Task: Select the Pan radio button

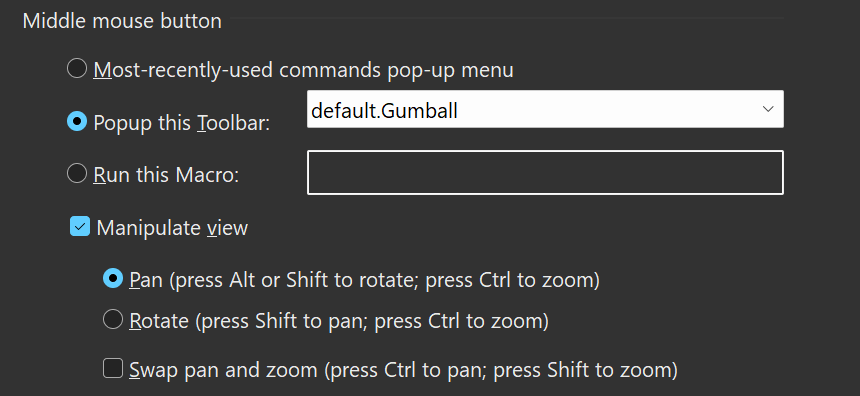Action: (113, 279)
